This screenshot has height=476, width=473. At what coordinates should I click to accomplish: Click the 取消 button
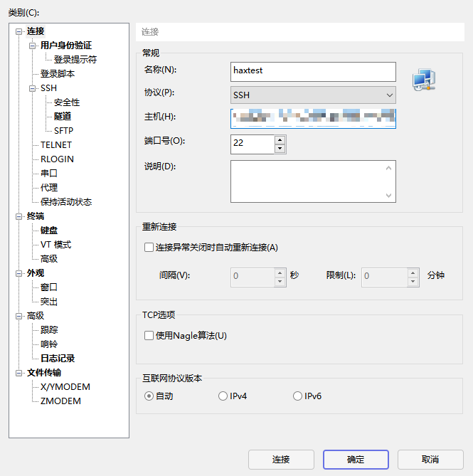pyautogui.click(x=430, y=460)
